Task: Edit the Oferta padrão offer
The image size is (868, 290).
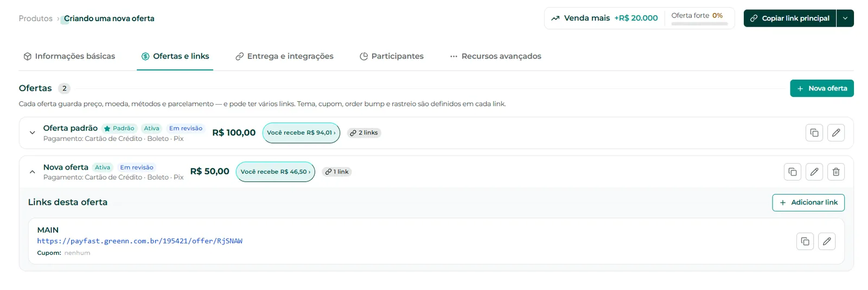Action: [x=836, y=133]
